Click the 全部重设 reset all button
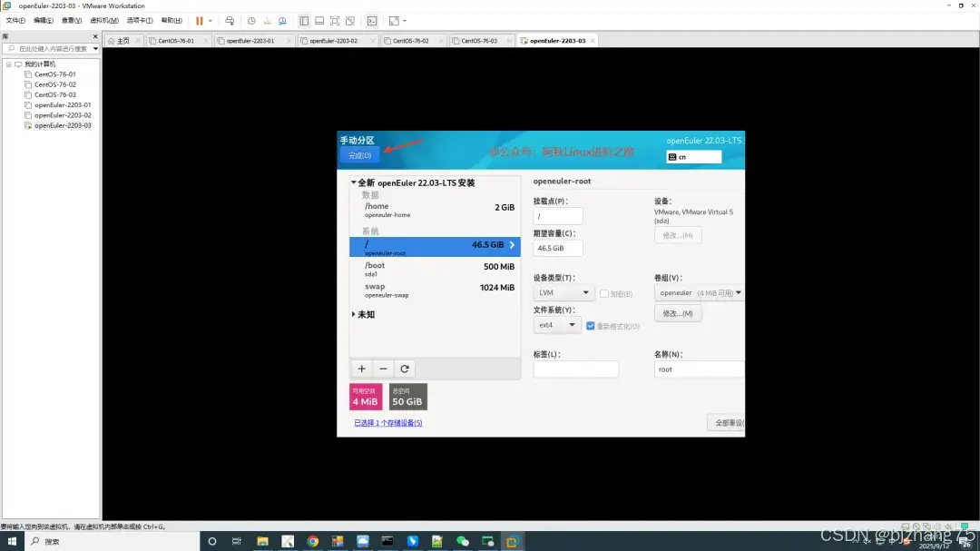Image resolution: width=980 pixels, height=551 pixels. (726, 423)
